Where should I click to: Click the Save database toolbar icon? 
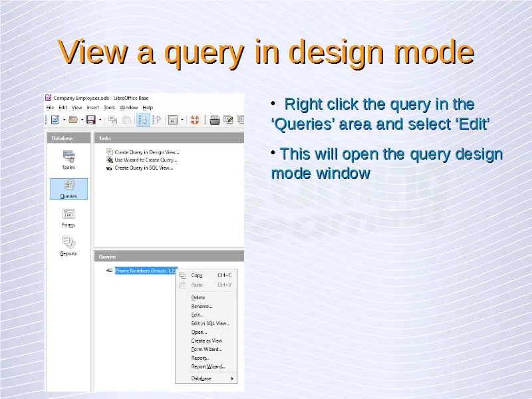coord(90,120)
